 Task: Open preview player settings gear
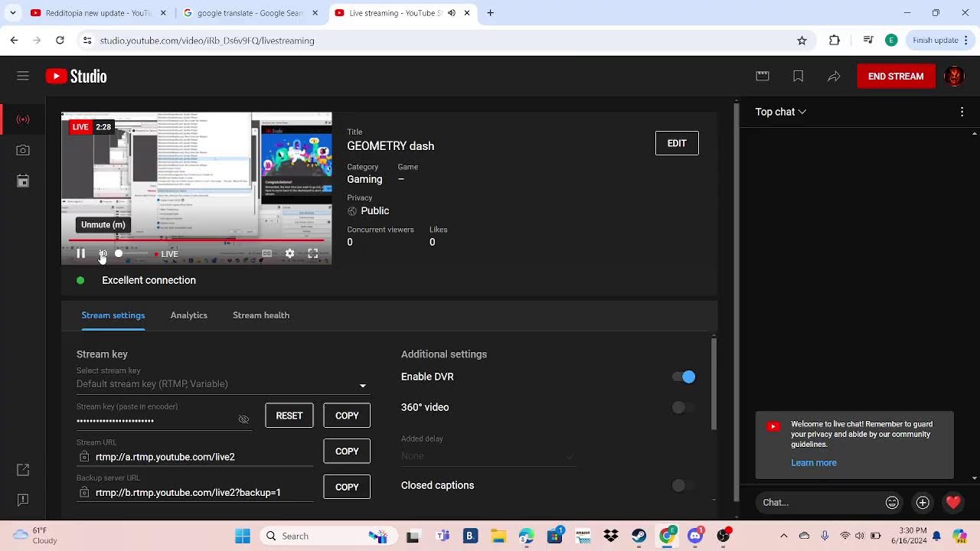point(289,253)
